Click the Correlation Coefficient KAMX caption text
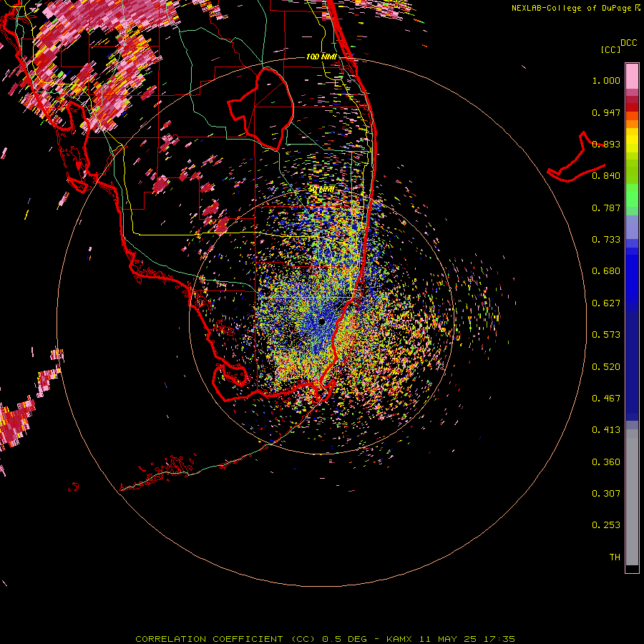This screenshot has height=644, width=644. [x=325, y=639]
